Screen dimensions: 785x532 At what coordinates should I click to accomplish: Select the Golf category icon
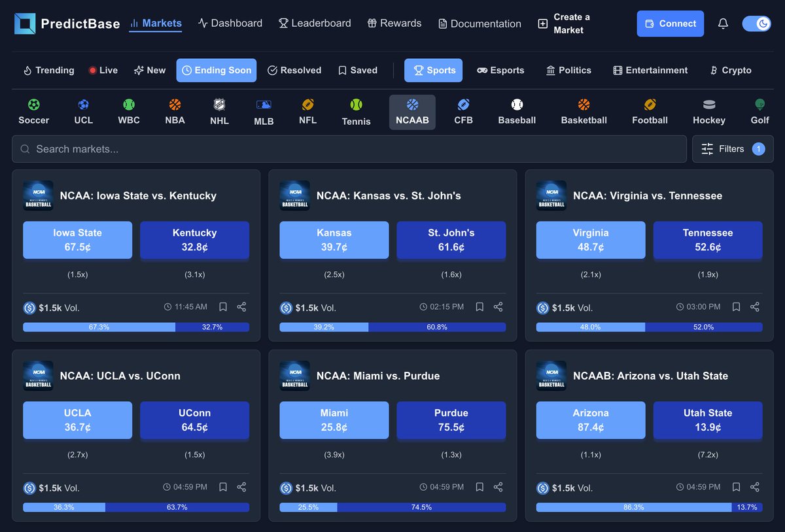click(759, 112)
